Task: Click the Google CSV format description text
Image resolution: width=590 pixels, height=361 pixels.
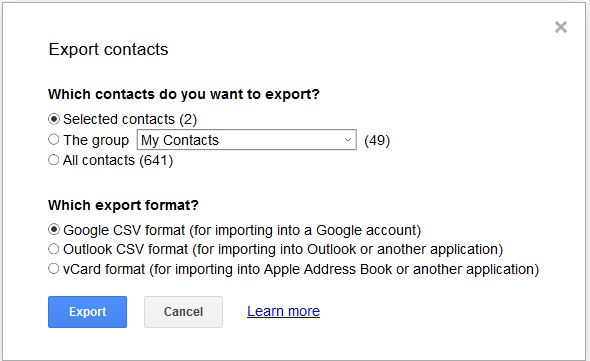Action: pos(242,230)
